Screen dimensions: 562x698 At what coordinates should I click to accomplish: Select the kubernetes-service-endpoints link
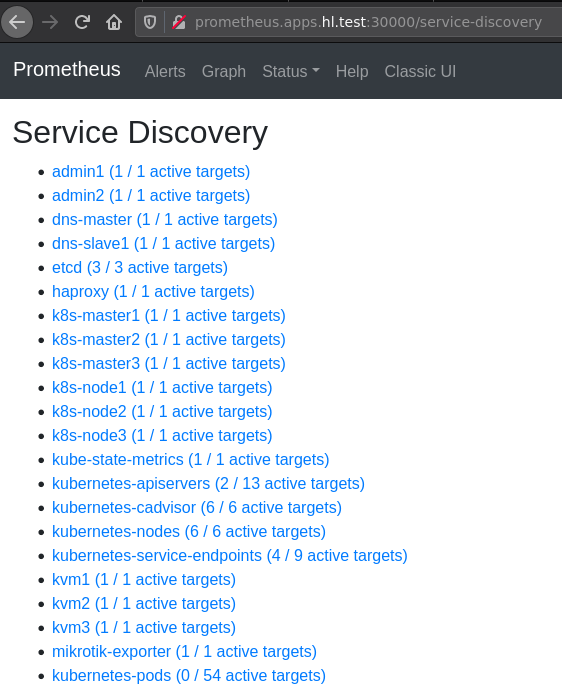point(230,556)
